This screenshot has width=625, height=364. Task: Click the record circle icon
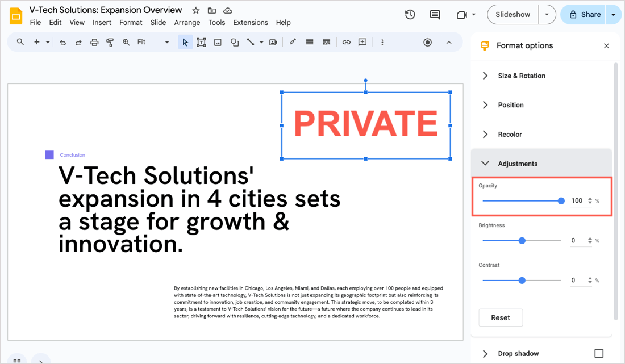[427, 42]
